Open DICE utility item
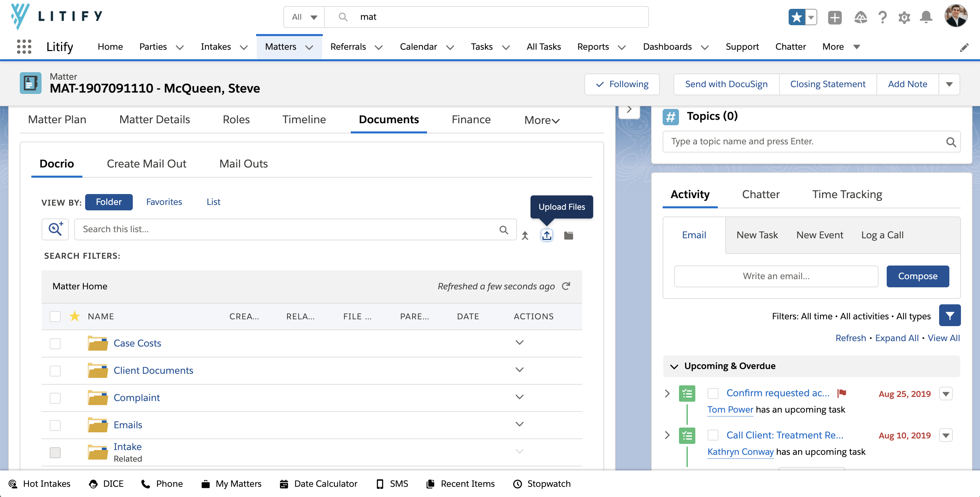Image resolution: width=980 pixels, height=497 pixels. [106, 484]
